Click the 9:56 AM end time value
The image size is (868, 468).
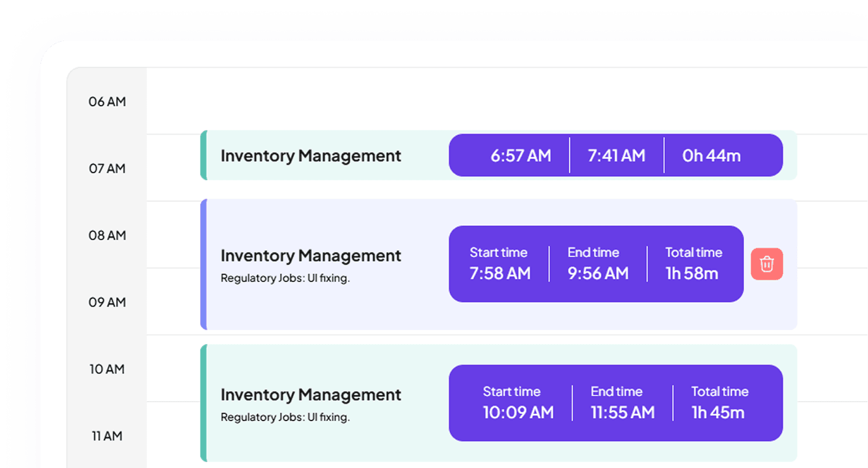coord(598,274)
